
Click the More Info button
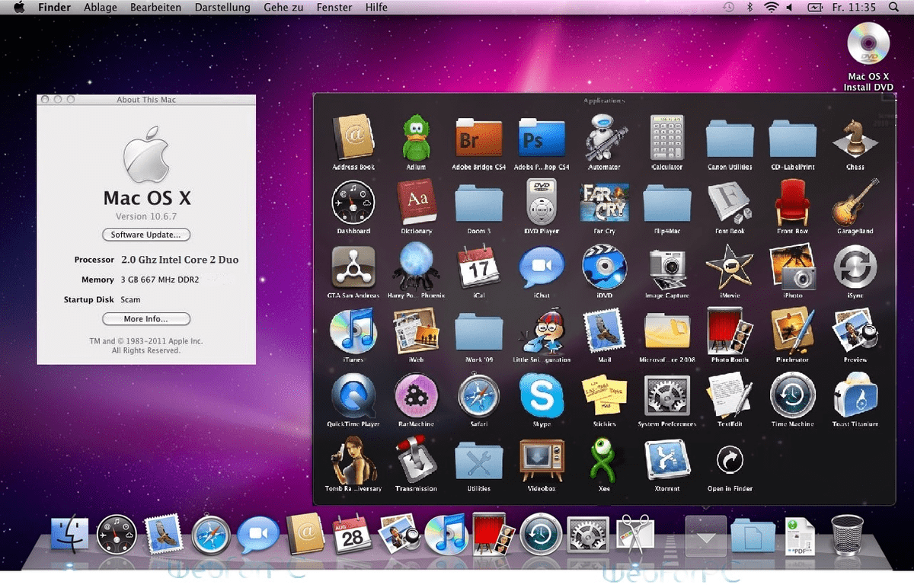(146, 319)
